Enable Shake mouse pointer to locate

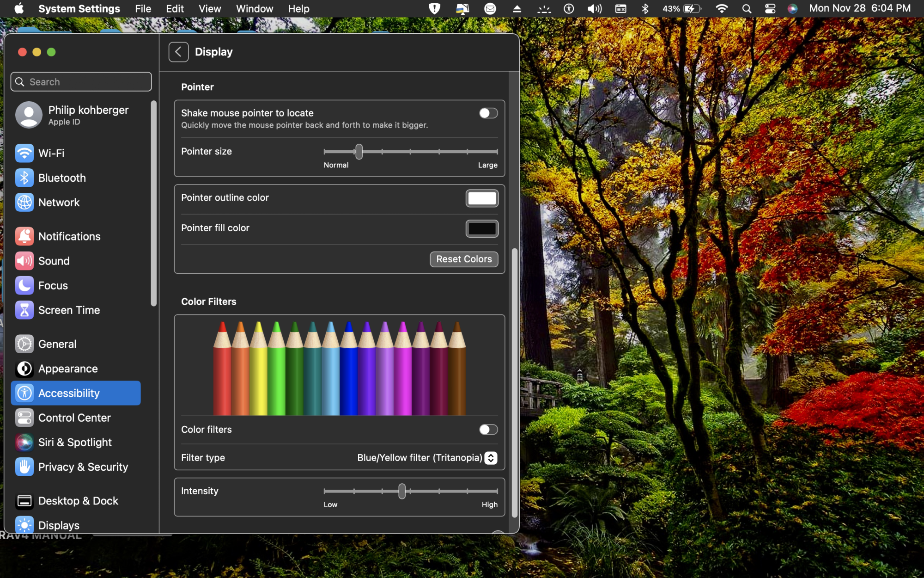pyautogui.click(x=488, y=113)
